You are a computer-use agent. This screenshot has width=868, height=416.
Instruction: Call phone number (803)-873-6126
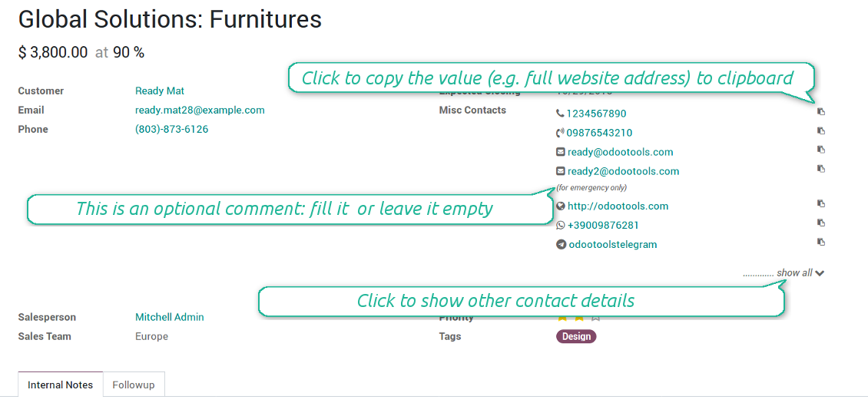point(171,129)
